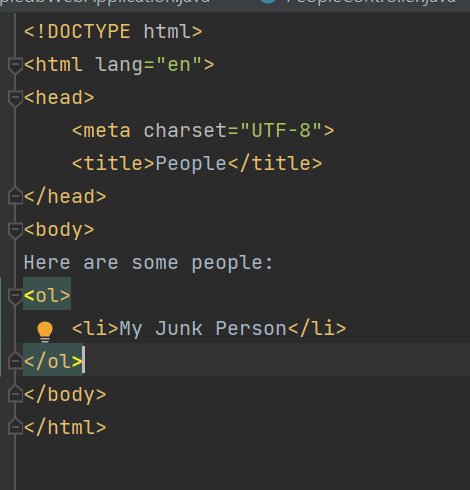Click the meta charset="UTF-8" line
Viewport: 470px width, 490px height.
pos(203,131)
